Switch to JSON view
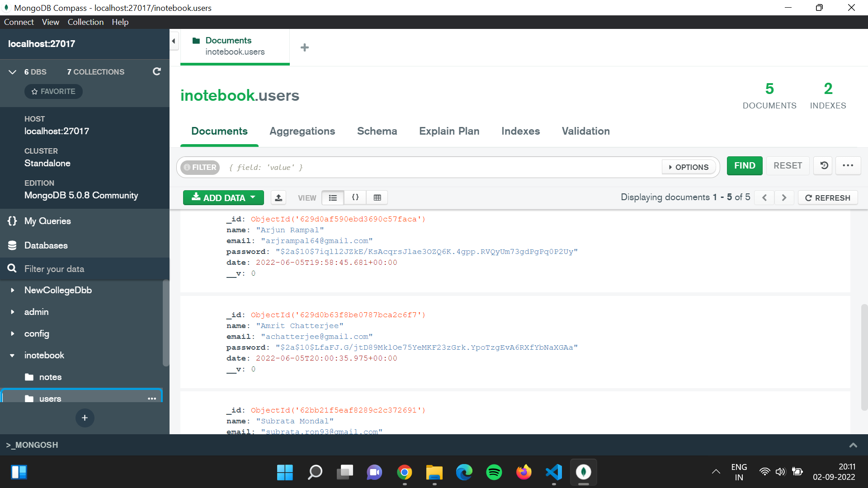868x488 pixels. tap(355, 197)
